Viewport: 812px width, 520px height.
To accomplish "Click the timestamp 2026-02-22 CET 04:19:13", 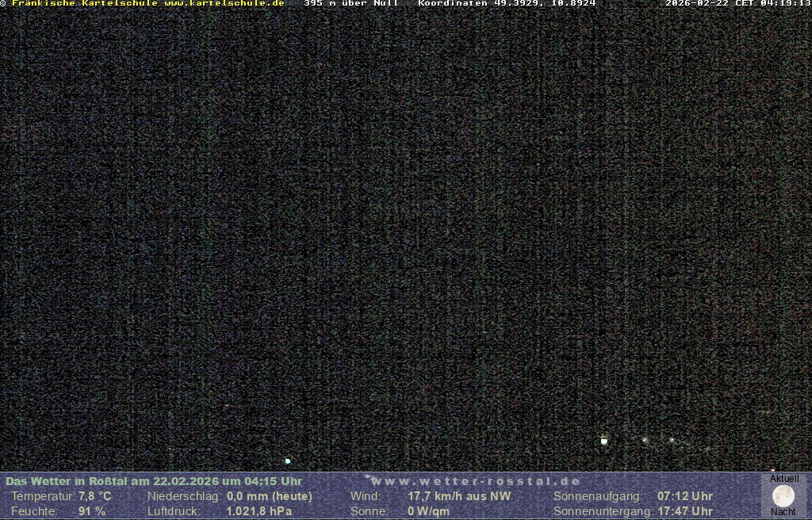I will pos(737,3).
